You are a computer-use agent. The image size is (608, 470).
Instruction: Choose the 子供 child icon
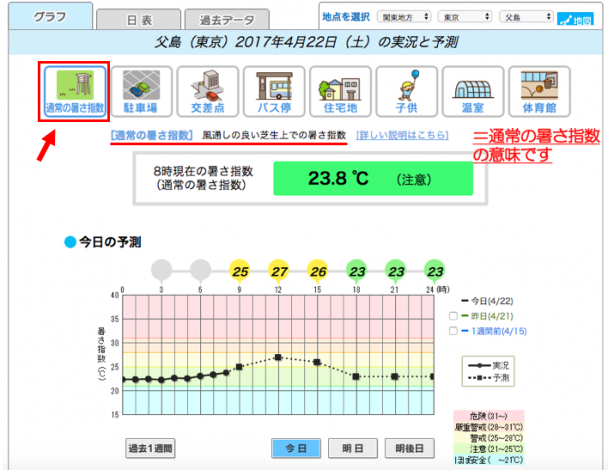click(x=407, y=92)
